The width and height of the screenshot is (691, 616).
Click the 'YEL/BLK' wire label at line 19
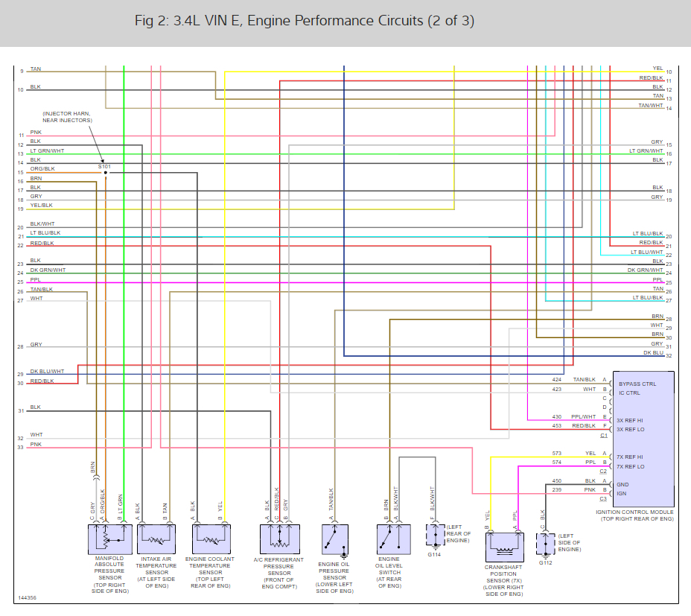pyautogui.click(x=42, y=206)
